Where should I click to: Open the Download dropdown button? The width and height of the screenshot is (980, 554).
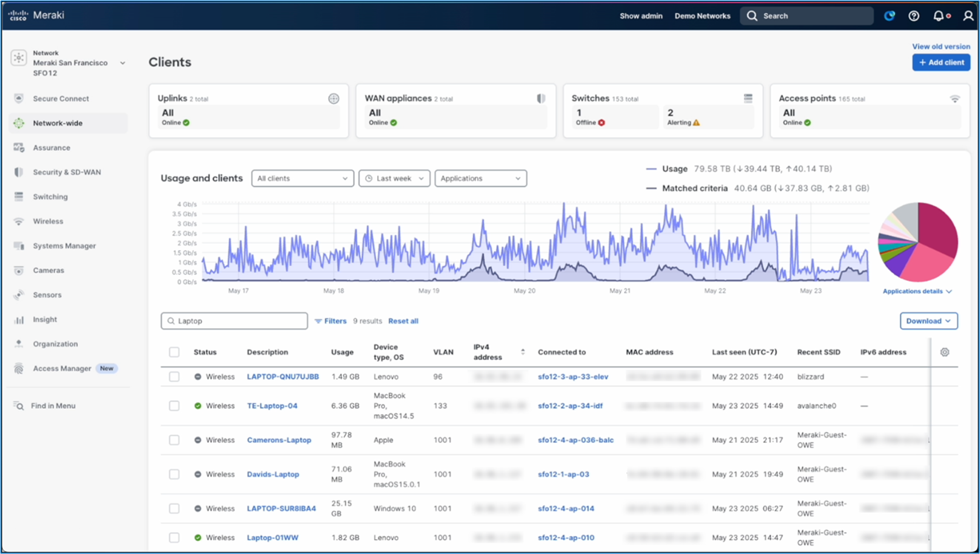coord(929,321)
